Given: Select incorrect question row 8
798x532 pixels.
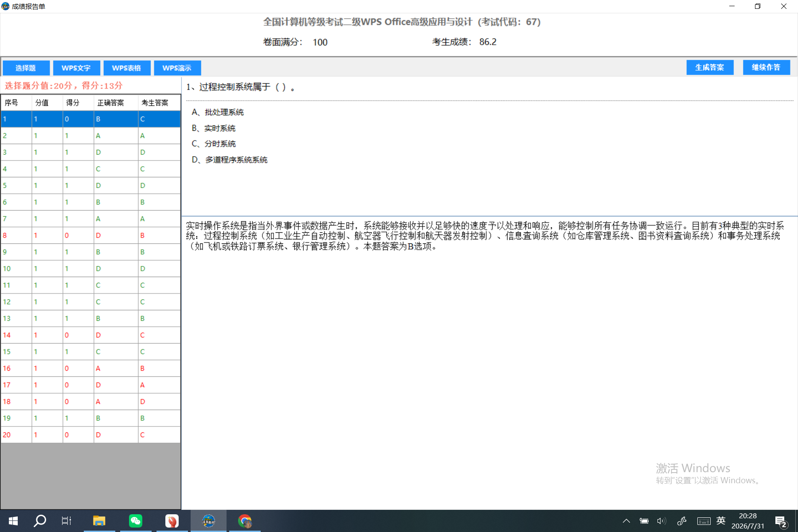Looking at the screenshot, I should click(x=90, y=235).
